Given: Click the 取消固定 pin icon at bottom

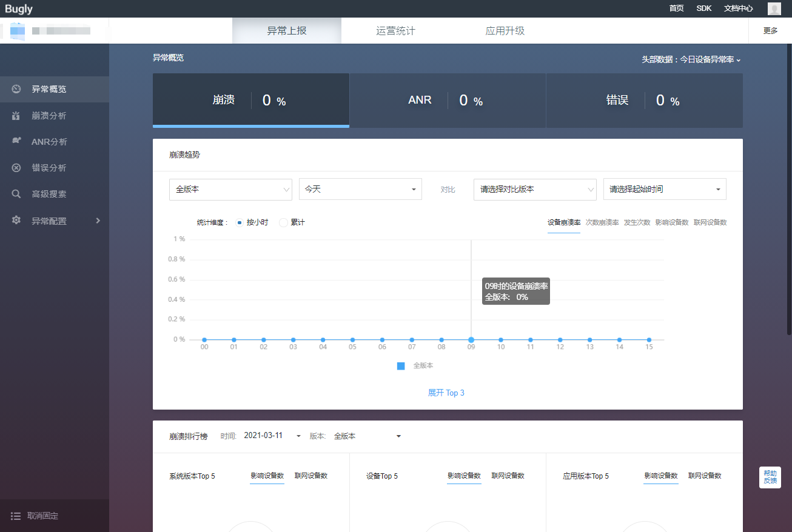Looking at the screenshot, I should 16,516.
